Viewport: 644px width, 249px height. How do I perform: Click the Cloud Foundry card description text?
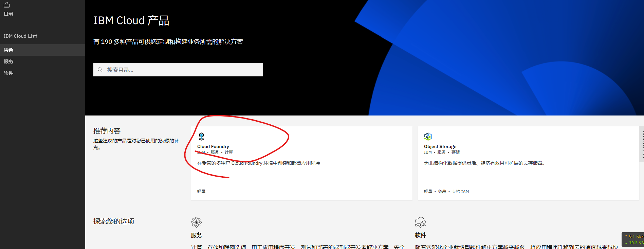point(259,163)
